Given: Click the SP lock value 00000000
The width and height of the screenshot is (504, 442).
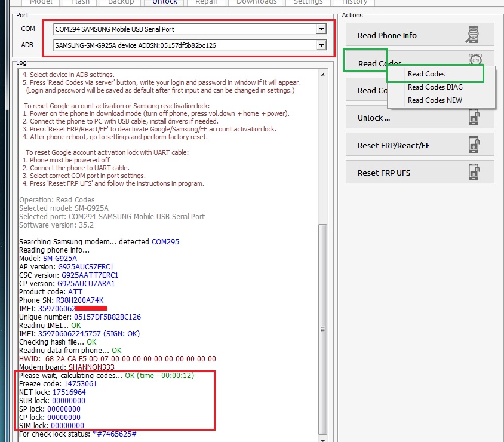Looking at the screenshot, I should pos(64,409).
